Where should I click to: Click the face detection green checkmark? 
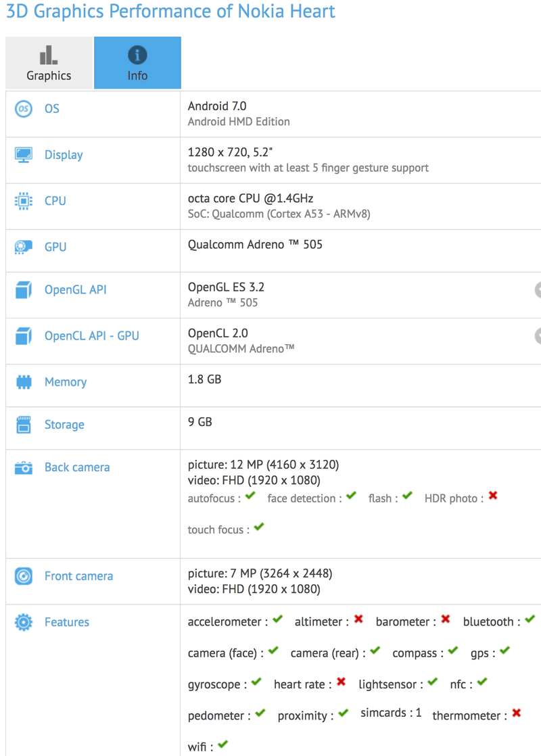351,496
